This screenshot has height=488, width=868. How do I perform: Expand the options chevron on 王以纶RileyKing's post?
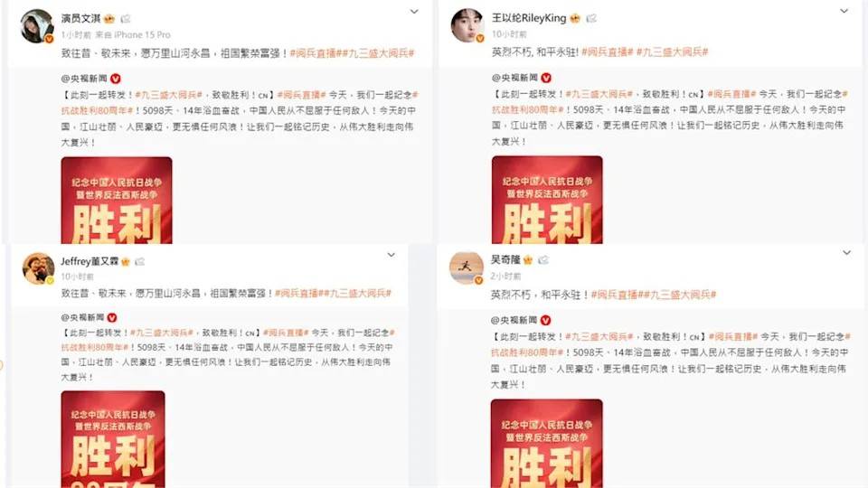click(844, 11)
